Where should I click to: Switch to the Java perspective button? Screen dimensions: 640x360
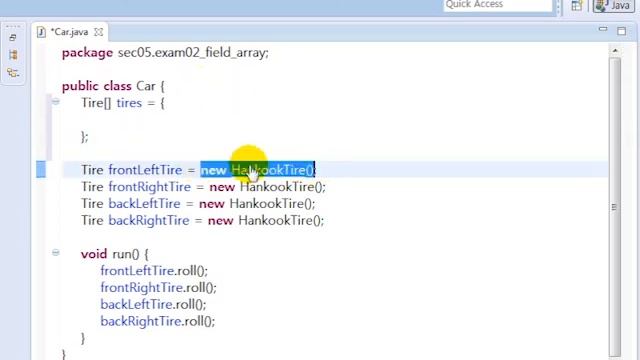click(x=613, y=5)
